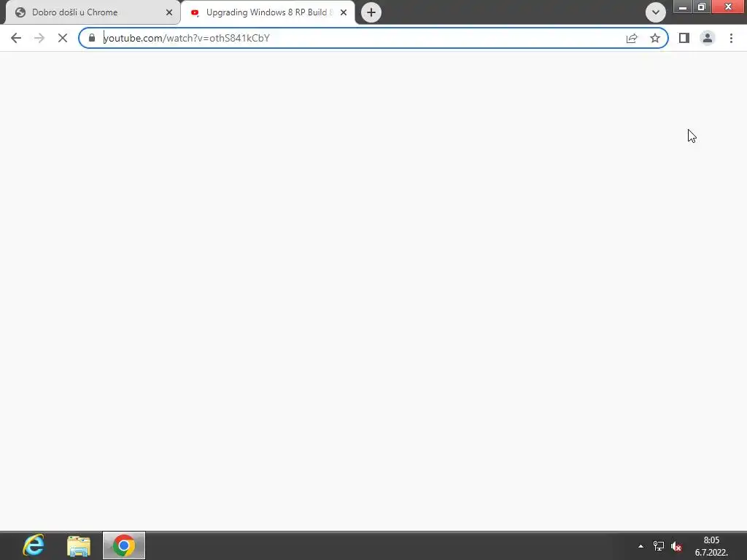
Task: Minimize the Chrome window
Action: [x=683, y=7]
